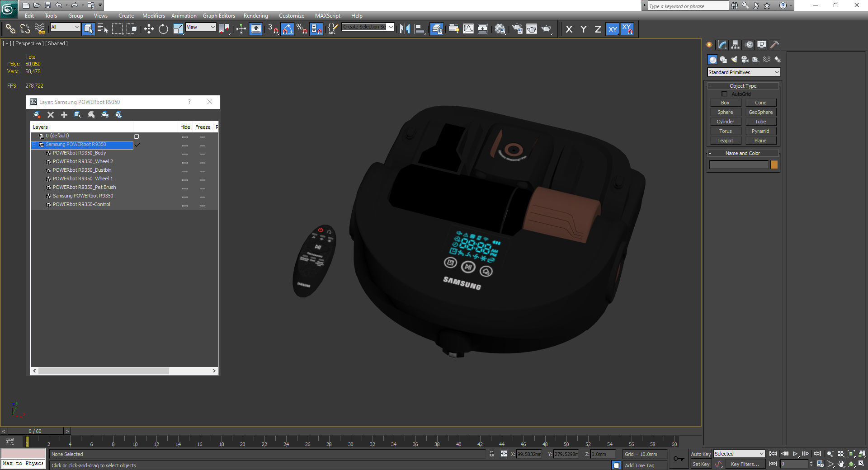Toggle the Angle Snap button
Viewport: 868px width, 470px height.
point(288,29)
